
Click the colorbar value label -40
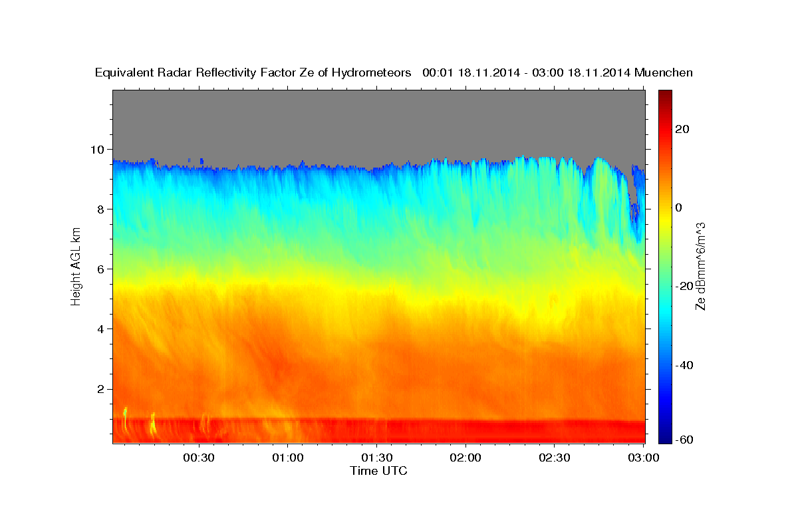684,365
